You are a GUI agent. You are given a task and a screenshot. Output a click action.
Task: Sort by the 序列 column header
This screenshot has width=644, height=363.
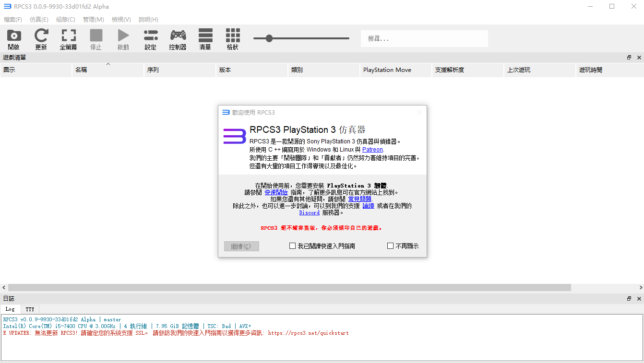(180, 70)
